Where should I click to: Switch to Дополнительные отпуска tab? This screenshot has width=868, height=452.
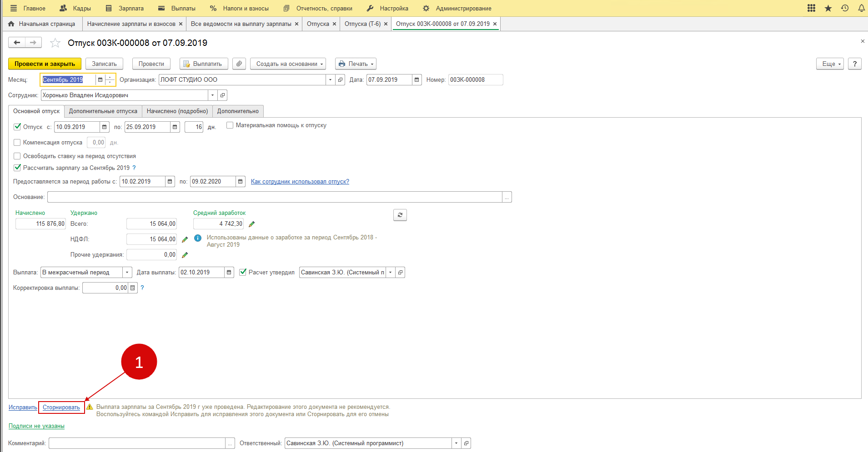click(103, 111)
